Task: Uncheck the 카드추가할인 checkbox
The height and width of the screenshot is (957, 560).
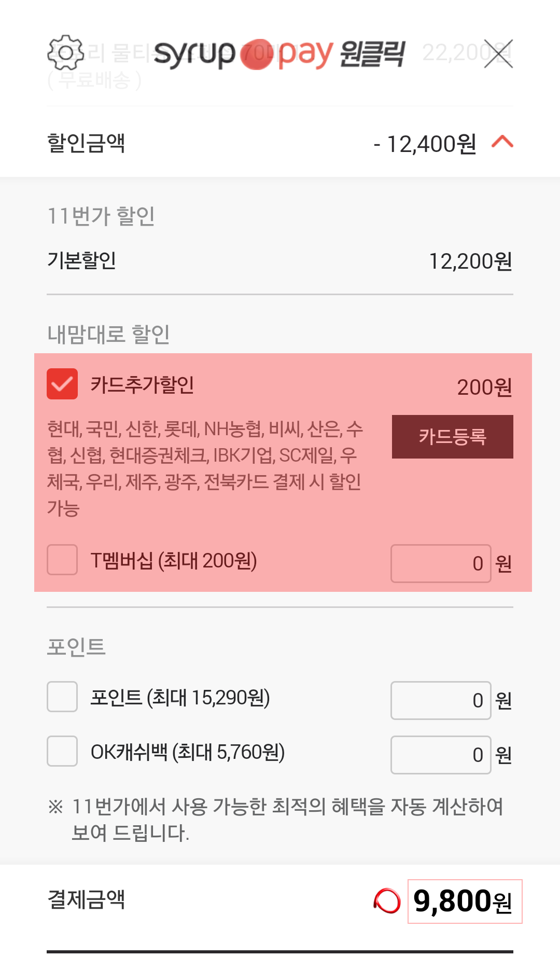Action: [62, 384]
